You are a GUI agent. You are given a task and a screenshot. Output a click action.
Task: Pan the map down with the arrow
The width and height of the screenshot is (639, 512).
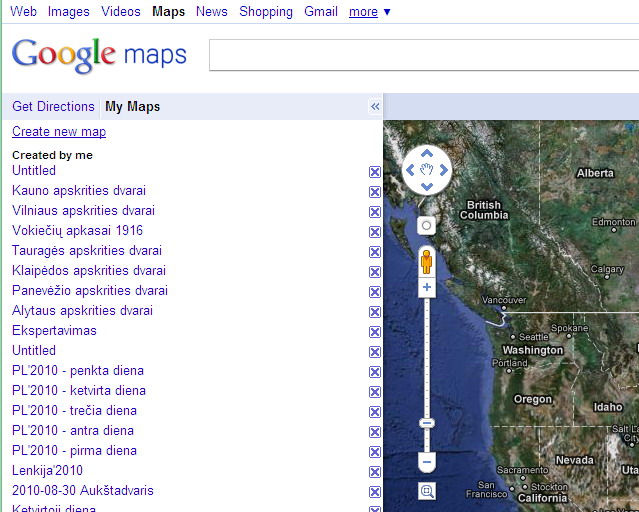click(427, 187)
